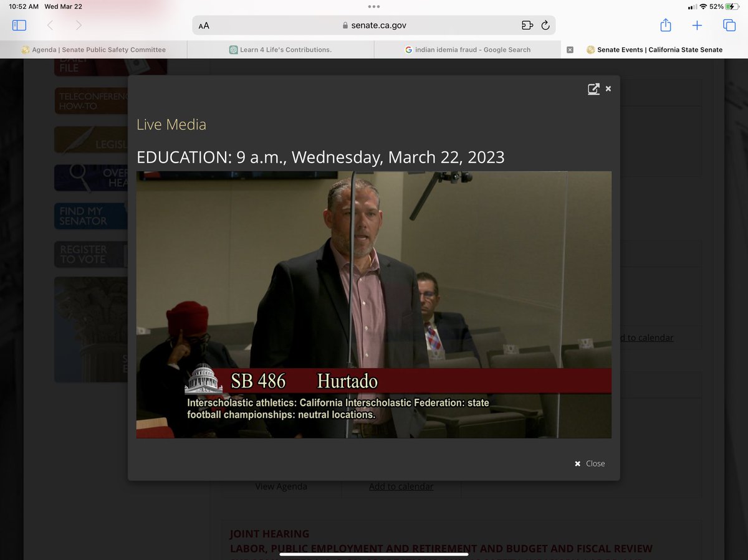Tap the live Education hearing video
This screenshot has height=560, width=748.
374,305
